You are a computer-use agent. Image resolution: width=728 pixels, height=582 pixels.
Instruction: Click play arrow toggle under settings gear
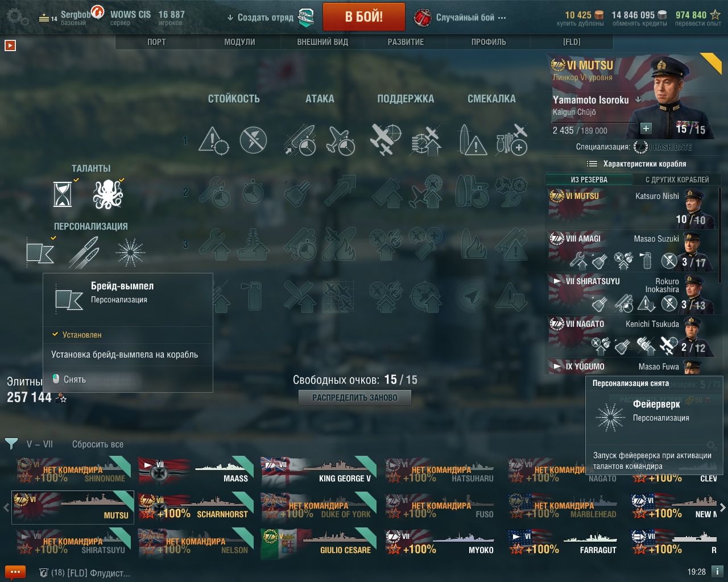point(10,45)
